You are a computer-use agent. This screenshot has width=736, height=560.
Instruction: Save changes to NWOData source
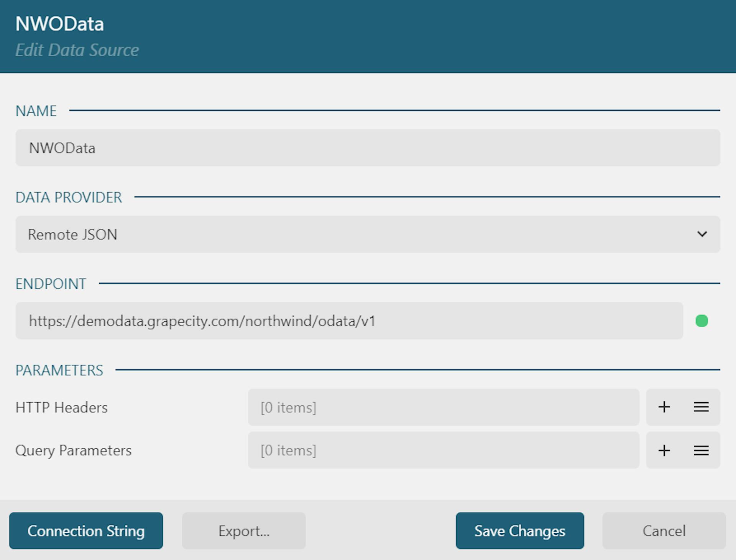pyautogui.click(x=520, y=531)
